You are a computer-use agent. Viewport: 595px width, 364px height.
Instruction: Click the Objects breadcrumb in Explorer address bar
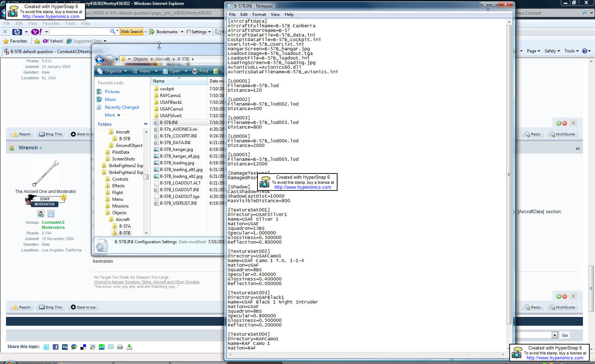coord(140,59)
